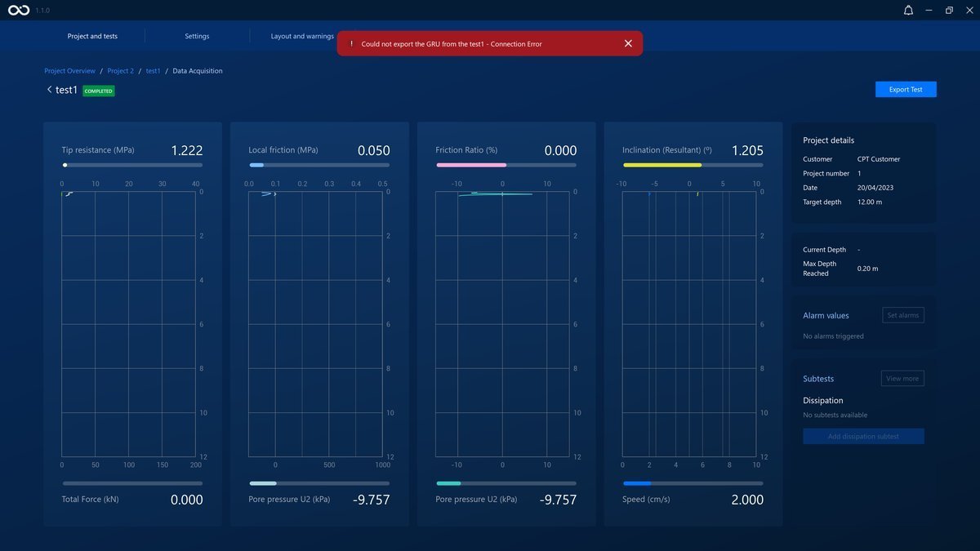
Task: Click the Friction Ratio chart area
Action: tap(503, 324)
